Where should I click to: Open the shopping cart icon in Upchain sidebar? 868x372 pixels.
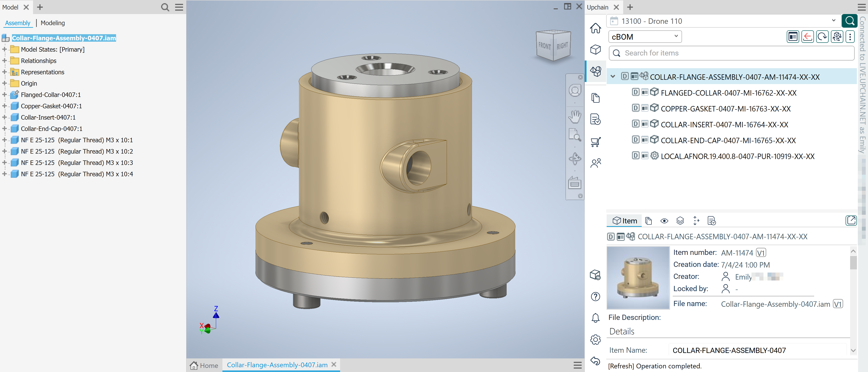pos(595,142)
